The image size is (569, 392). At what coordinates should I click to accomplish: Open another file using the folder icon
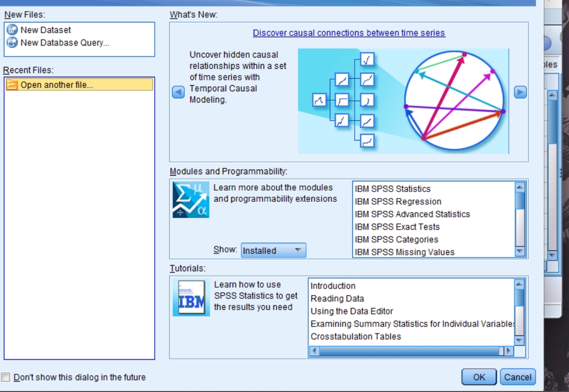(13, 85)
